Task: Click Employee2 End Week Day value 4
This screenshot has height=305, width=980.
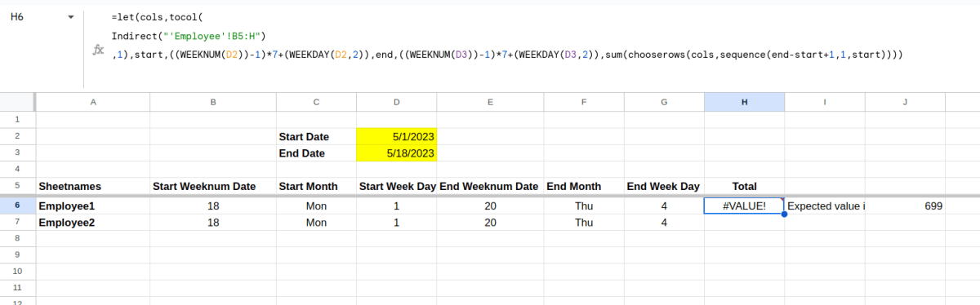Action: (664, 223)
